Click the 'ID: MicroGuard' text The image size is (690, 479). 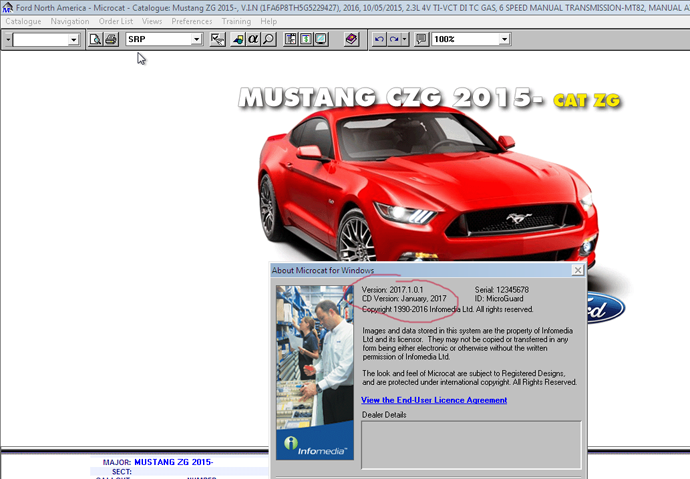point(499,299)
